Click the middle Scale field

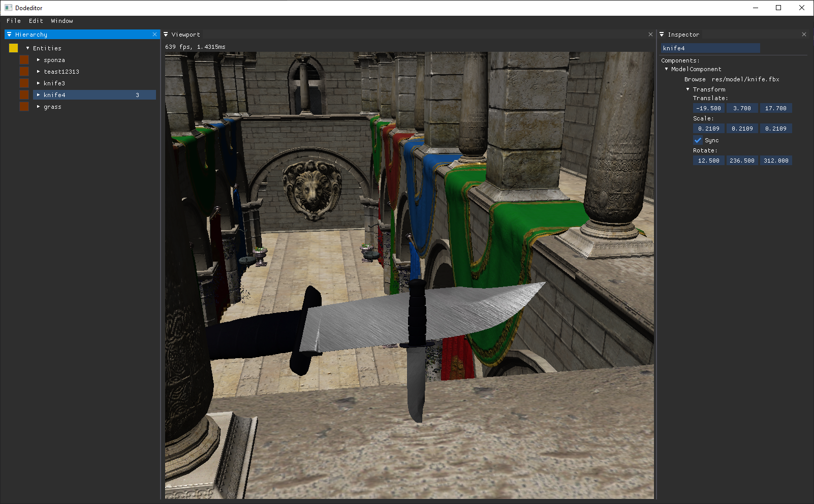coord(742,129)
